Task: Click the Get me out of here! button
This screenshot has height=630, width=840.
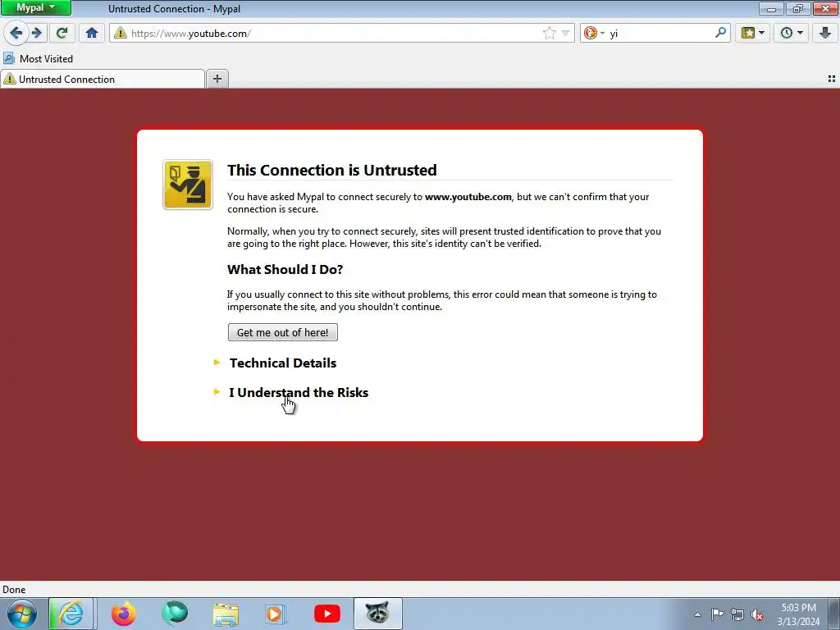Action: 283,332
